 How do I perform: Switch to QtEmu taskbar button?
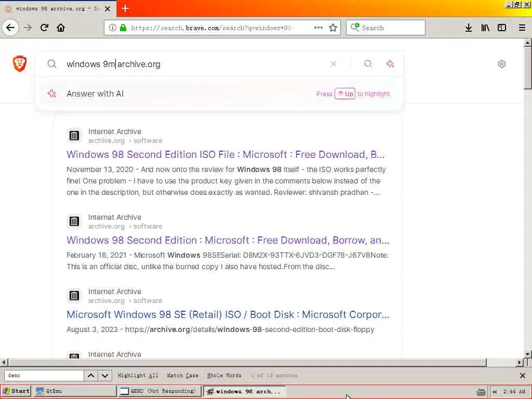click(x=75, y=391)
